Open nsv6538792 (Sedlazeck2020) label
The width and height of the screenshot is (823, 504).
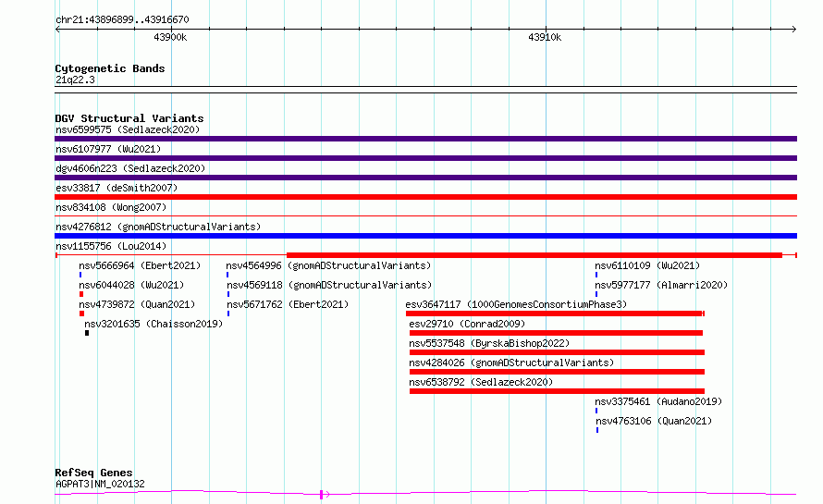481,382
